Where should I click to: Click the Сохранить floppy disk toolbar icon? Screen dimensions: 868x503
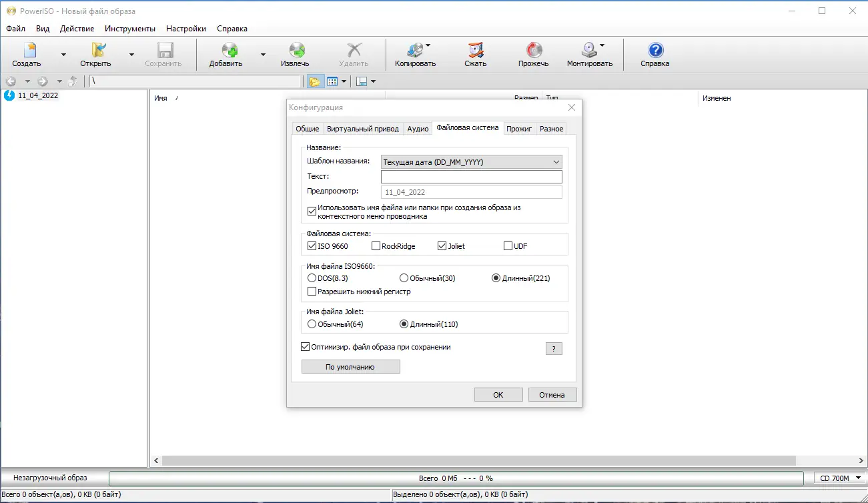tap(164, 51)
